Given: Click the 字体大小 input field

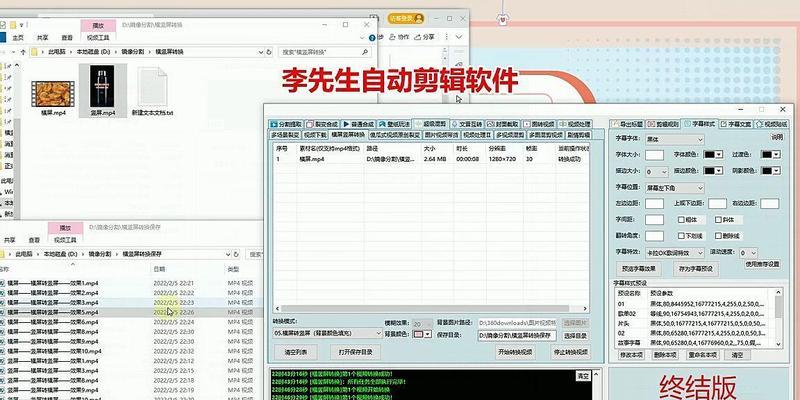Looking at the screenshot, I should [x=655, y=155].
